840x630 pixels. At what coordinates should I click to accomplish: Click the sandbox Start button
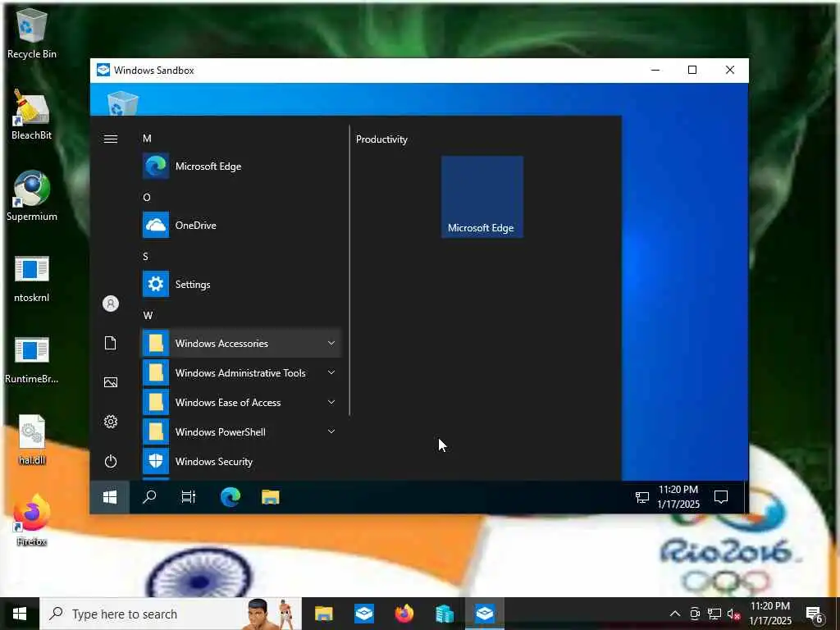tap(110, 497)
